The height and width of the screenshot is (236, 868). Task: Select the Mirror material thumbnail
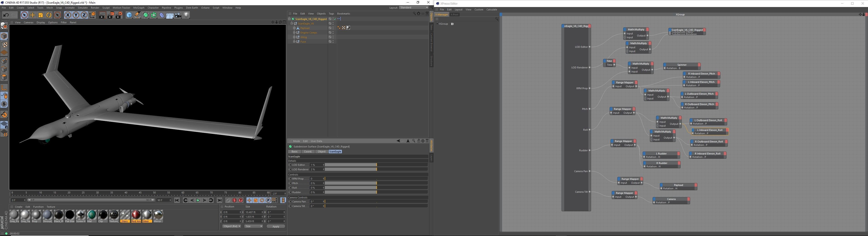tap(158, 216)
